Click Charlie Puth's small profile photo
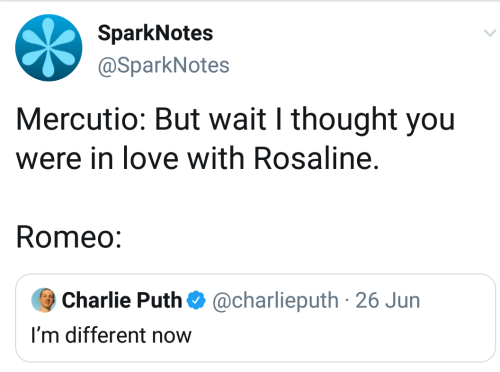 [x=44, y=300]
